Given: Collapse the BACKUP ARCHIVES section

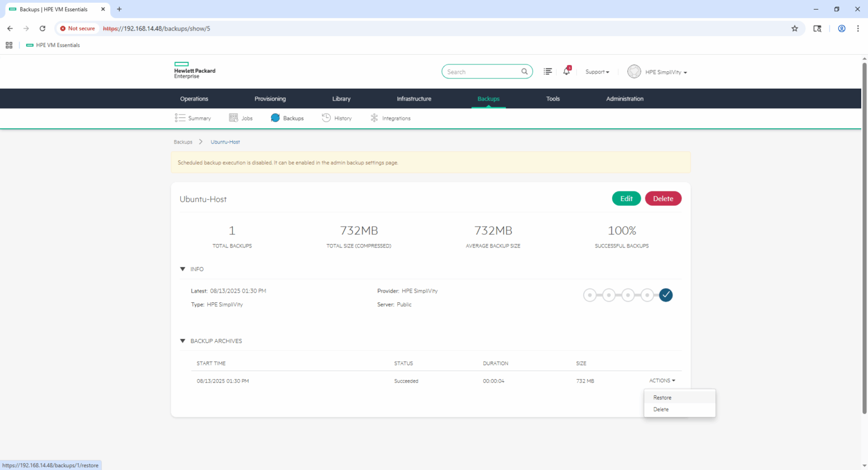Looking at the screenshot, I should pyautogui.click(x=183, y=341).
